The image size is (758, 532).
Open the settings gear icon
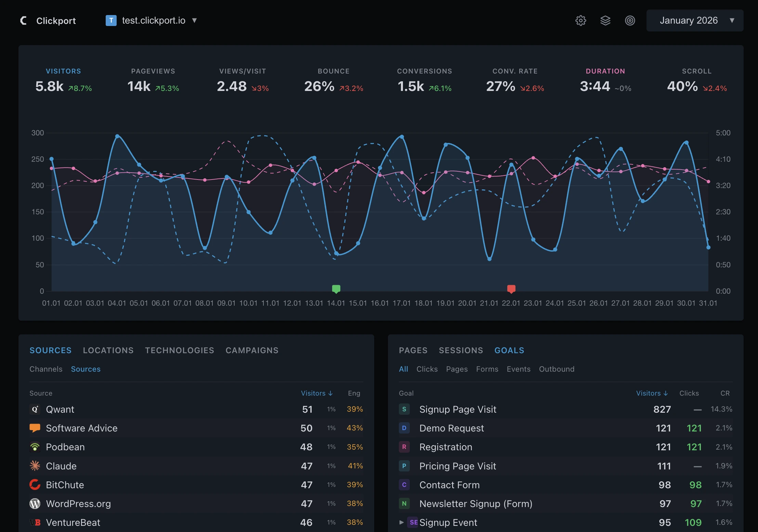[581, 21]
